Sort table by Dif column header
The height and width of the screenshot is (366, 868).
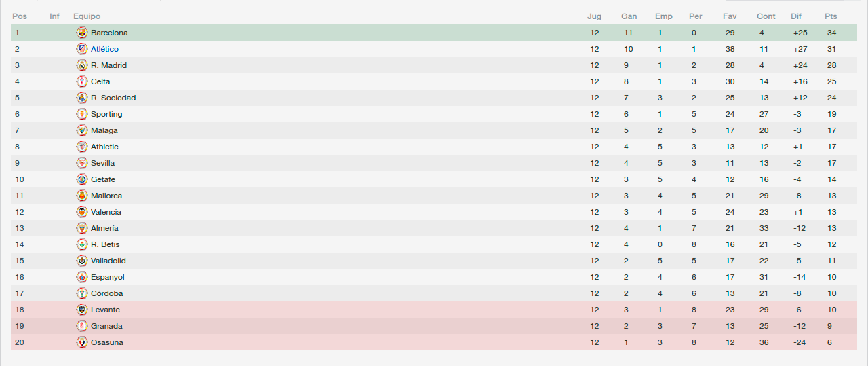(796, 16)
